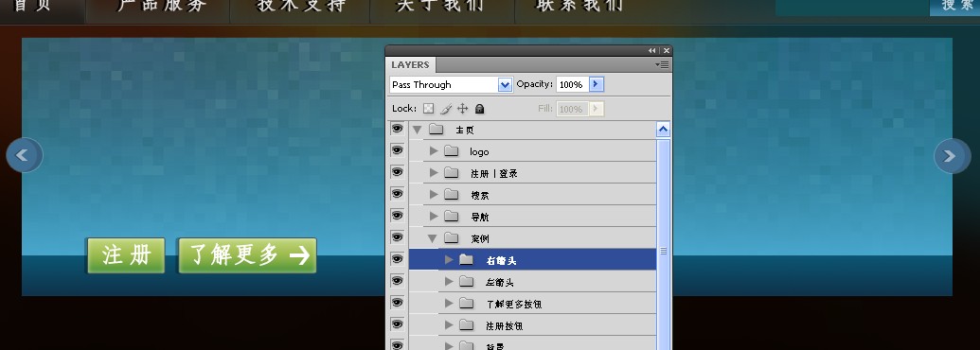The image size is (980, 350).
Task: Click the folder icon of 主页 group
Action: [437, 130]
